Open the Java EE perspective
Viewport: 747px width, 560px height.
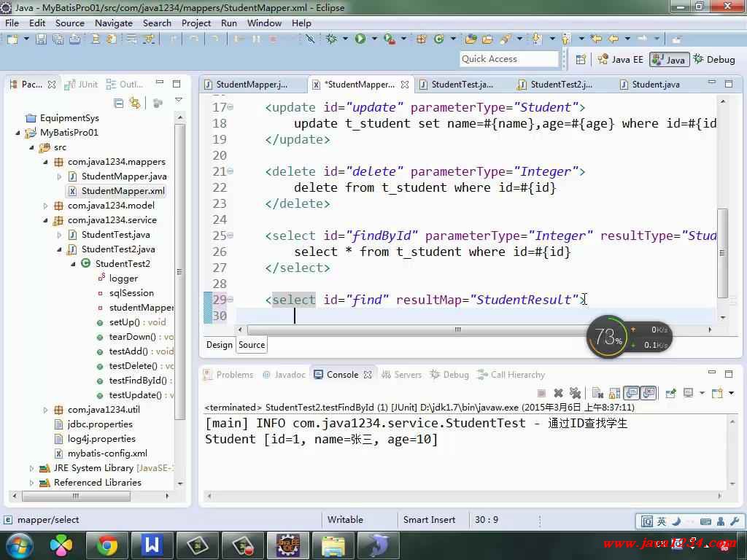[x=620, y=60]
